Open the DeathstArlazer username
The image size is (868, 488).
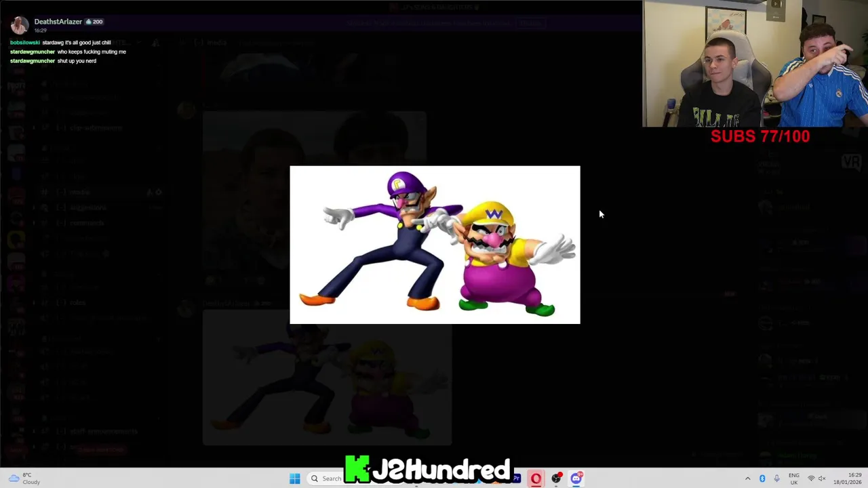pos(58,22)
